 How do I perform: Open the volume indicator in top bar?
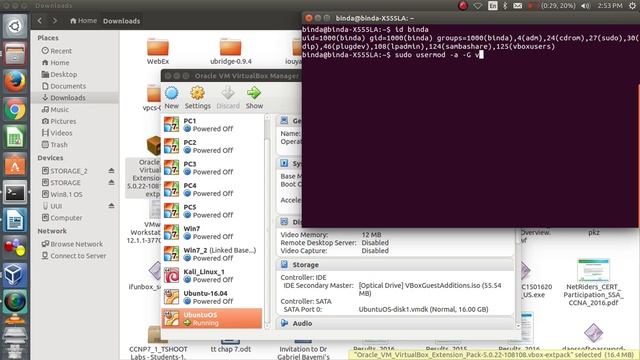coord(585,6)
